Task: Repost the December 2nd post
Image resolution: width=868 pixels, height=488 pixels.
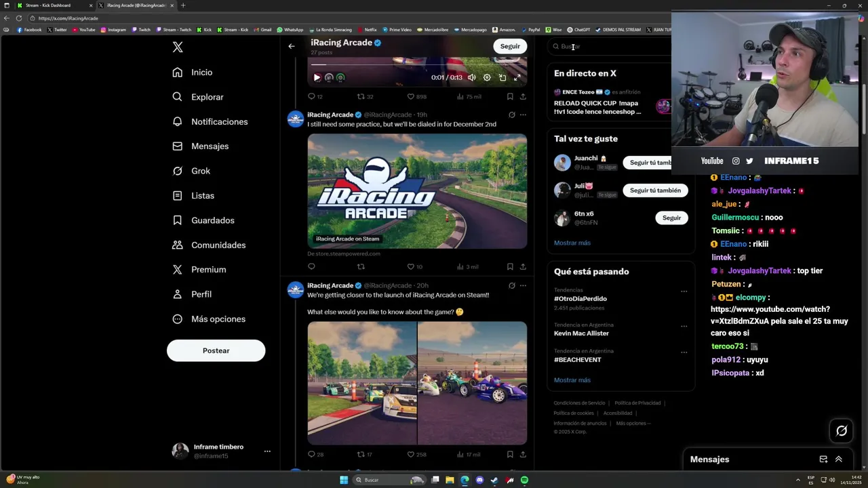Action: pos(361,266)
